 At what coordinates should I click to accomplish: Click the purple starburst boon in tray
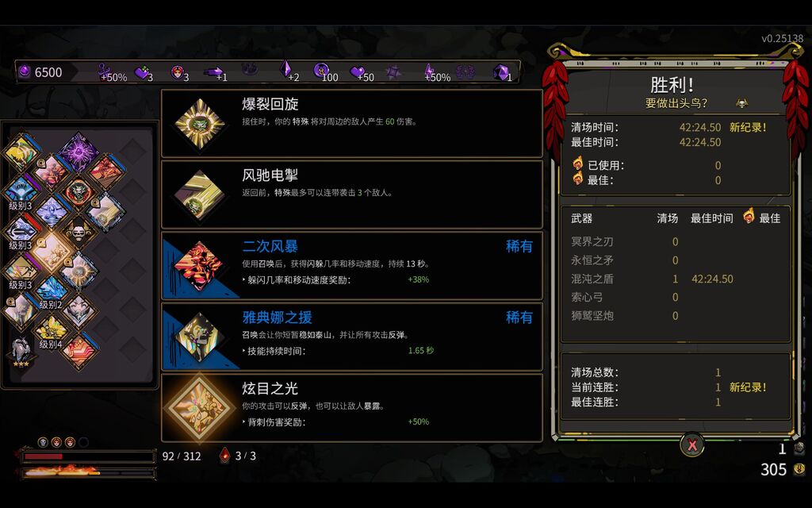(79, 152)
